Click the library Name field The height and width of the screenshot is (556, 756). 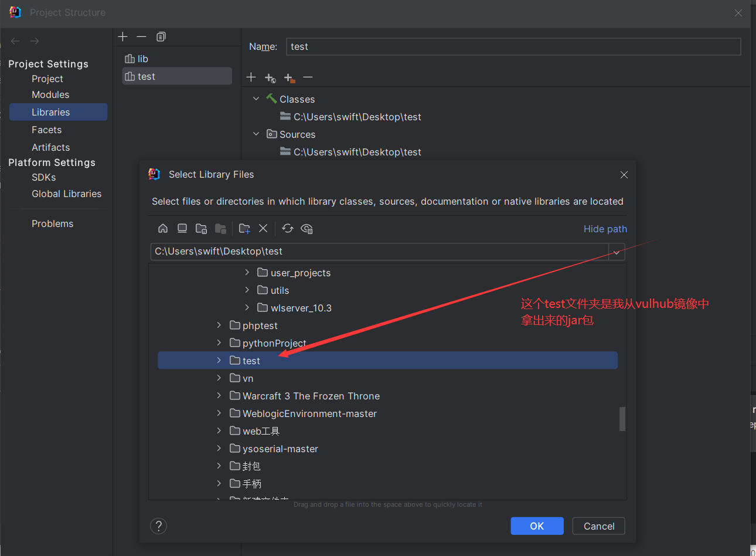[513, 46]
